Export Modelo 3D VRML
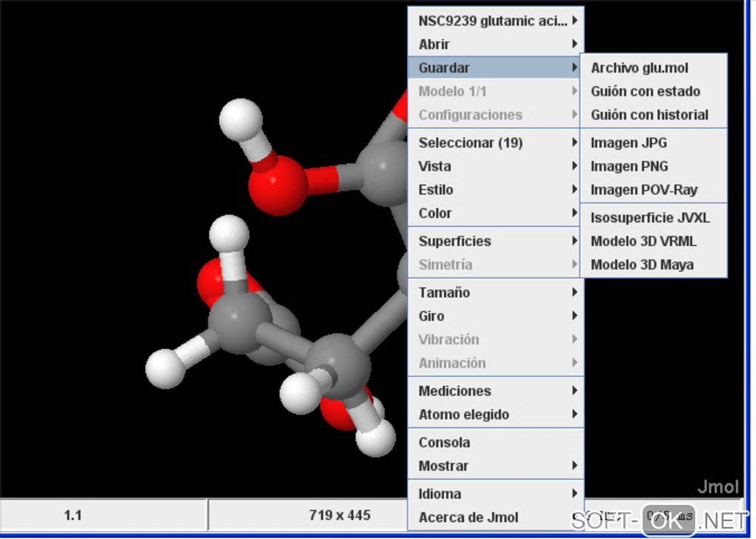756x539 pixels. tap(654, 242)
